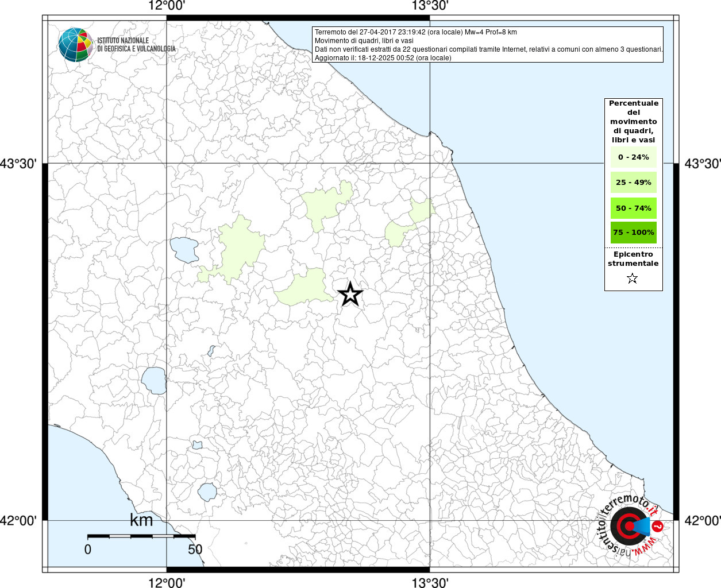The image size is (721, 588).
Task: Click the 'Aggiornato il: 18-12-2025' line
Action: [383, 58]
